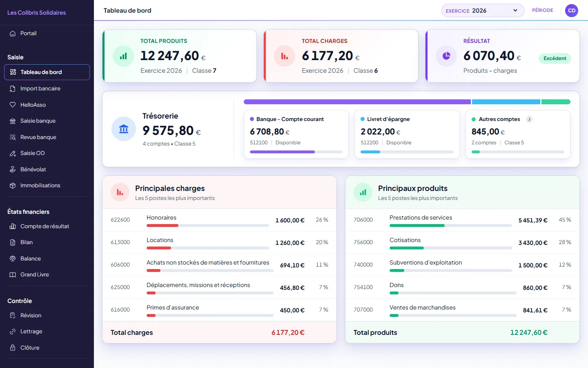Click the Total produits card
The image size is (588, 368).
click(180, 56)
